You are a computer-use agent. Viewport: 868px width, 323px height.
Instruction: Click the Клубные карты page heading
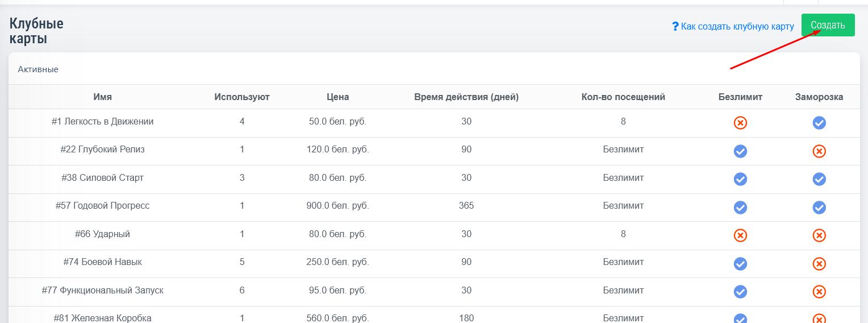(x=36, y=31)
